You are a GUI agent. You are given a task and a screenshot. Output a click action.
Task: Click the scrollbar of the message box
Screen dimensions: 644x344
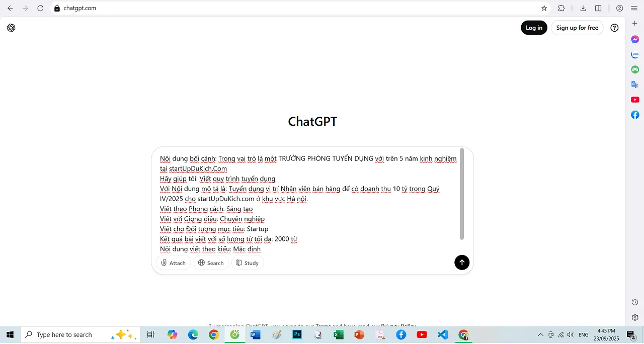(x=462, y=194)
